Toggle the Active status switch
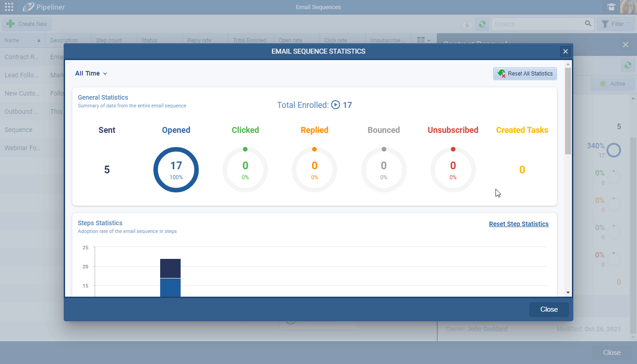 [x=613, y=83]
